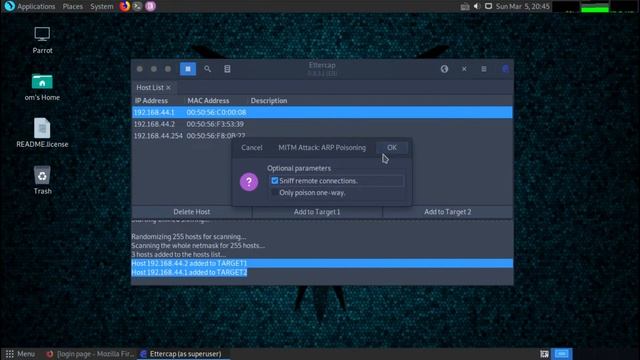
Task: Click the Description column header
Action: pyautogui.click(x=269, y=100)
